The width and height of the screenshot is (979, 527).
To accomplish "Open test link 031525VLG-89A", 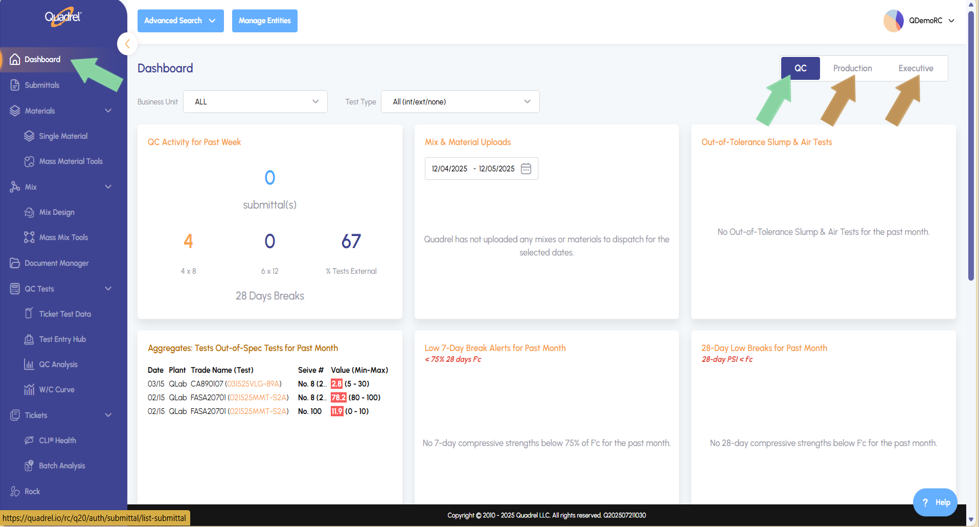I will tap(253, 384).
